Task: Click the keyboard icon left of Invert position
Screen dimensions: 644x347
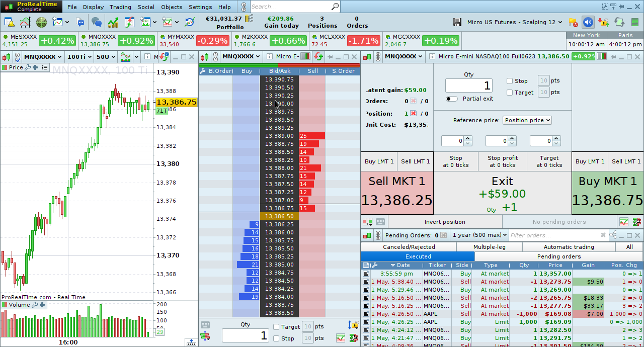Action: [380, 222]
